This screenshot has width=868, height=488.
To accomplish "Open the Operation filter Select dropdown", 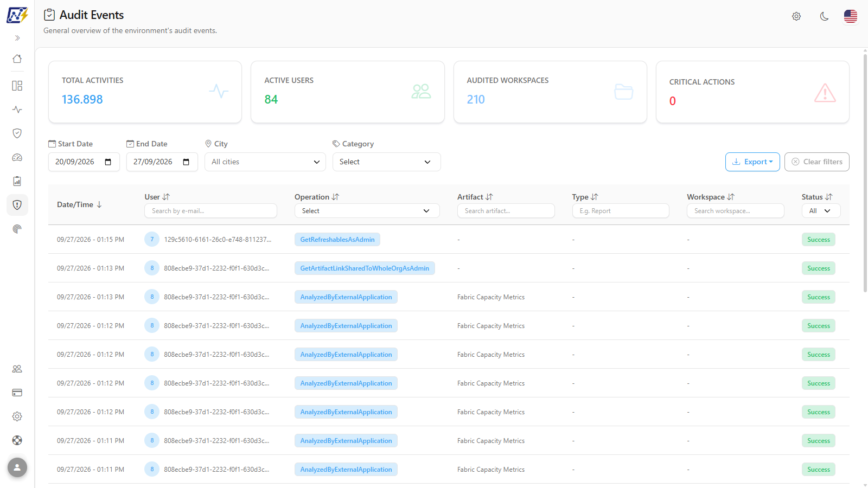I will (367, 211).
